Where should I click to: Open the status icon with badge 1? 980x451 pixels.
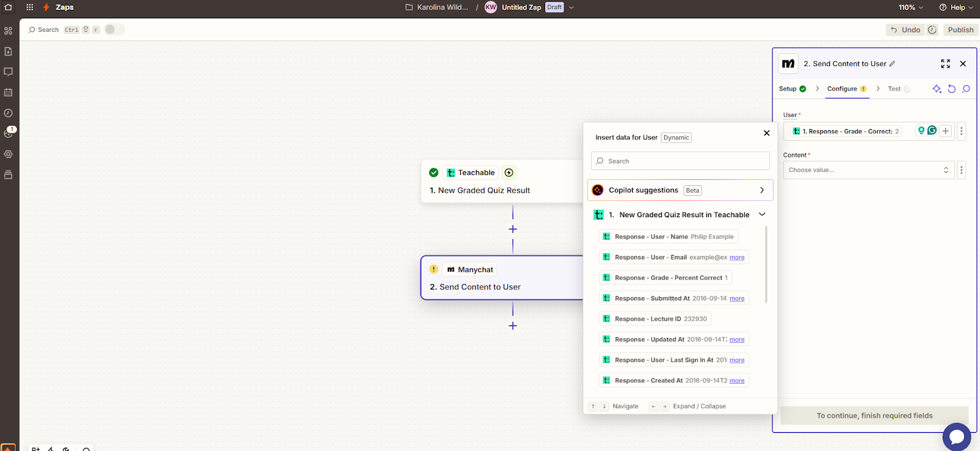click(9, 133)
